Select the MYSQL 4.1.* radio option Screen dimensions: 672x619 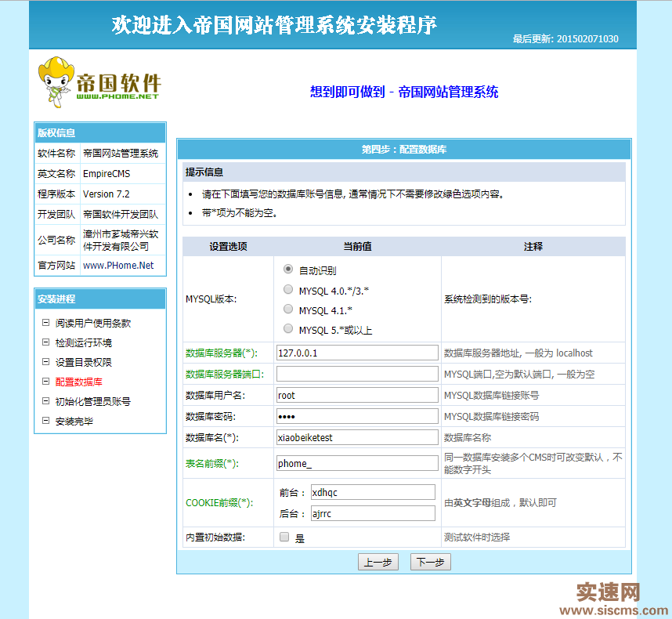point(288,309)
